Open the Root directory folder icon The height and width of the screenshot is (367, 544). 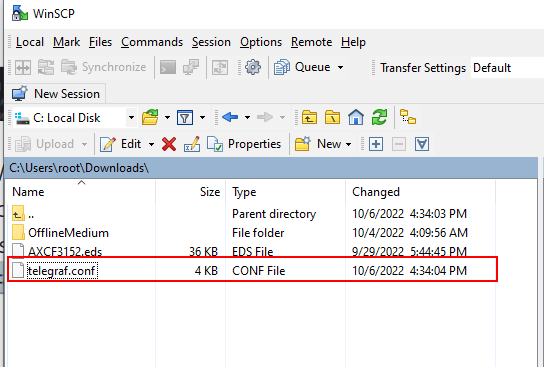click(332, 117)
